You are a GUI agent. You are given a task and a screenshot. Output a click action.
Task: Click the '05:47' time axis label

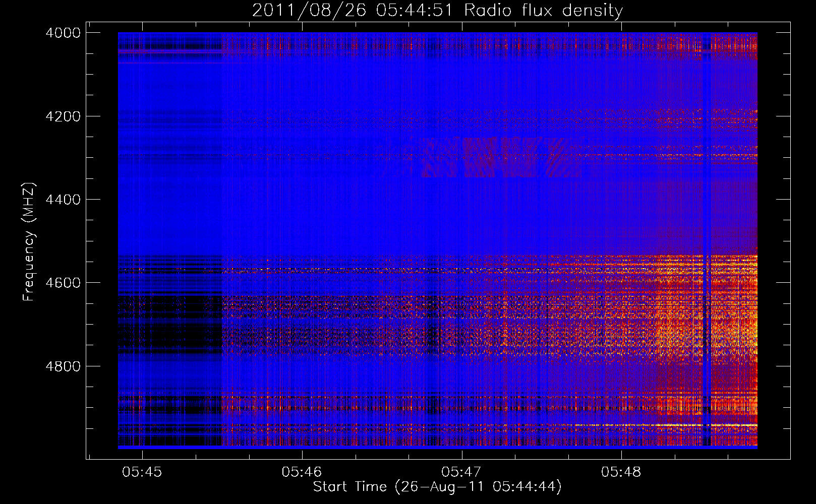pyautogui.click(x=461, y=472)
